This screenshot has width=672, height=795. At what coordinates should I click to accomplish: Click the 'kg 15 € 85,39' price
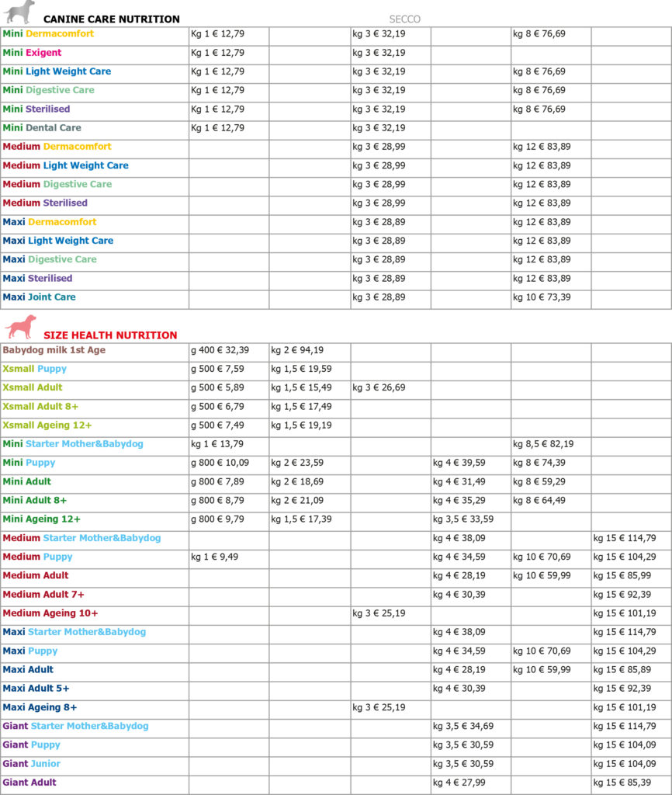click(622, 783)
